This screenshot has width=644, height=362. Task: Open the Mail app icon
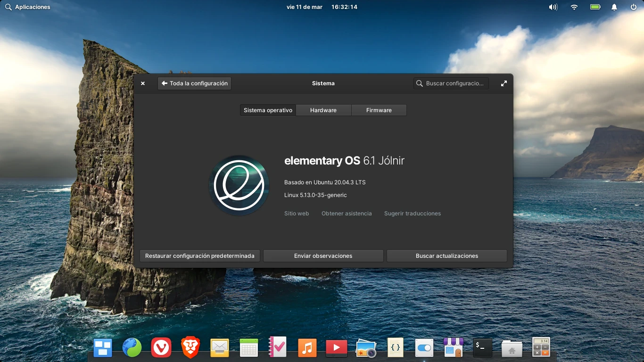(x=220, y=348)
